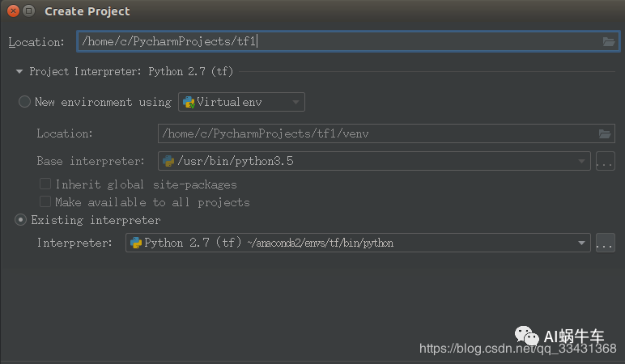
Task: Click the maximize button in the title bar
Action: click(28, 11)
